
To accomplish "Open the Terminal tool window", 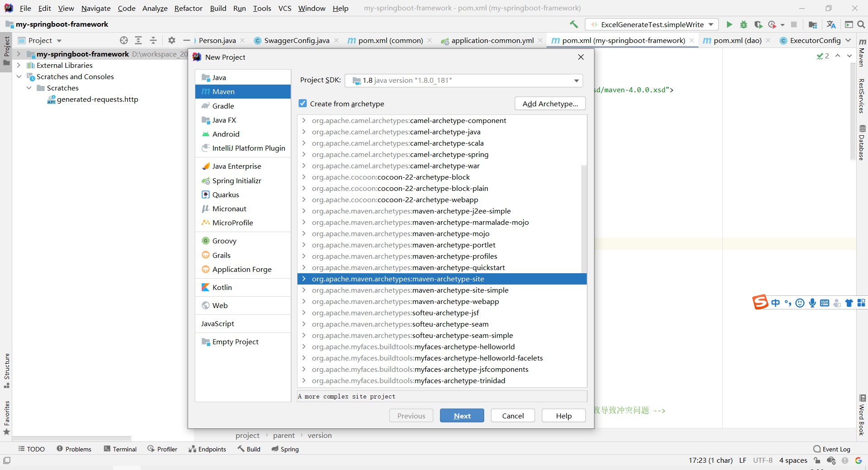I will (120, 449).
